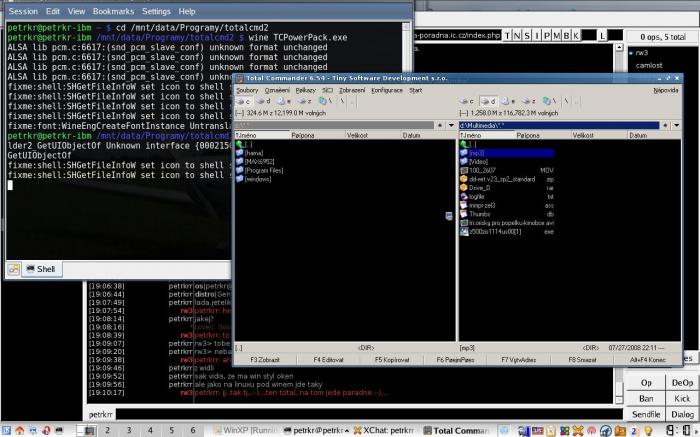The height and width of the screenshot is (437, 700).
Task: Open Soubory menu in Total Commander
Action: pos(247,90)
